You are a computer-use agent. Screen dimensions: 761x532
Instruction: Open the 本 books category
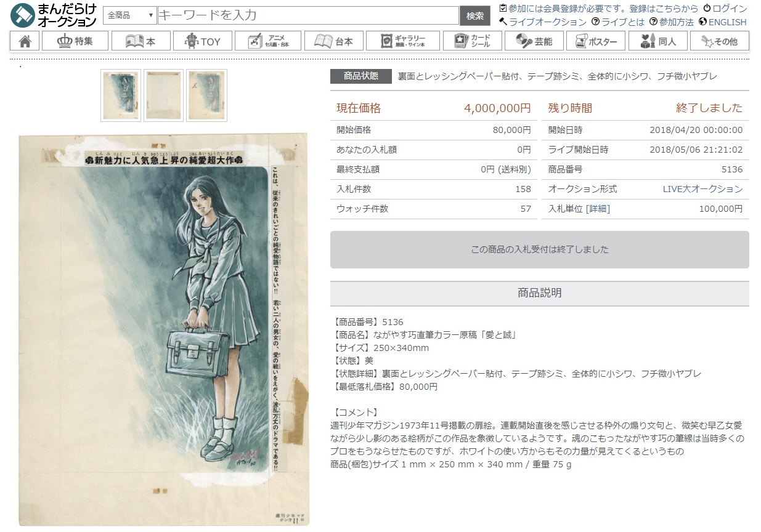[140, 41]
